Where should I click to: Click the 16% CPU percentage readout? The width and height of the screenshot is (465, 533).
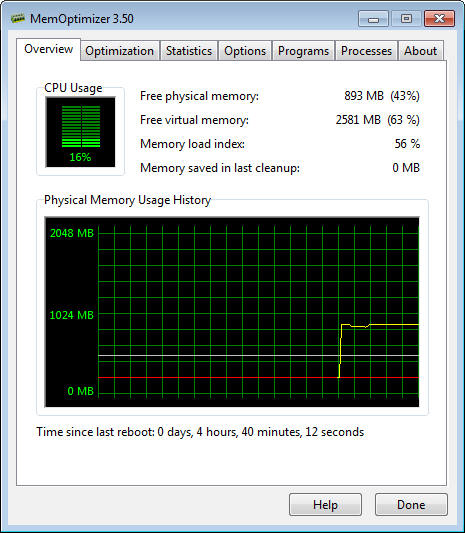click(80, 157)
